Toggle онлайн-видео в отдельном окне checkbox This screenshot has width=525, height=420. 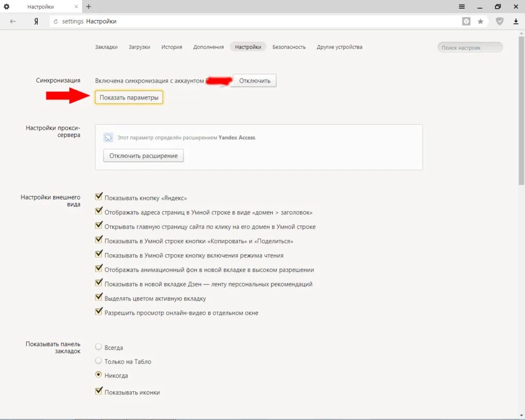pyautogui.click(x=98, y=311)
